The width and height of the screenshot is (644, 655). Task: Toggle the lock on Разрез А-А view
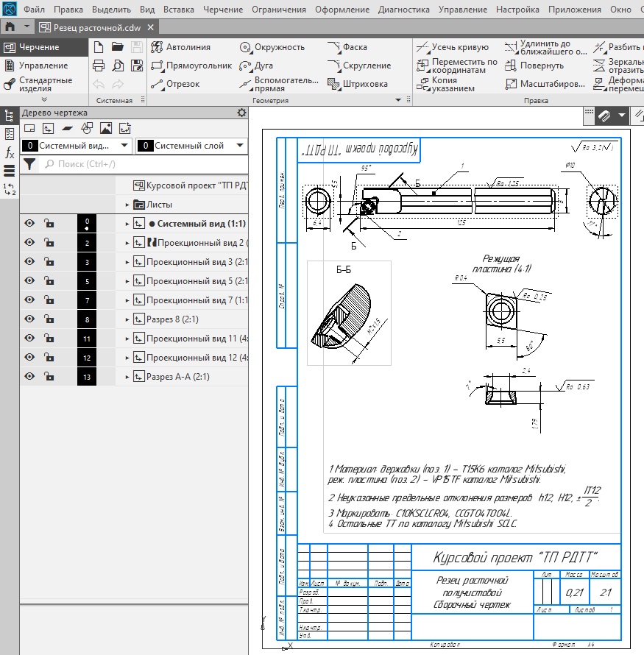coord(49,377)
